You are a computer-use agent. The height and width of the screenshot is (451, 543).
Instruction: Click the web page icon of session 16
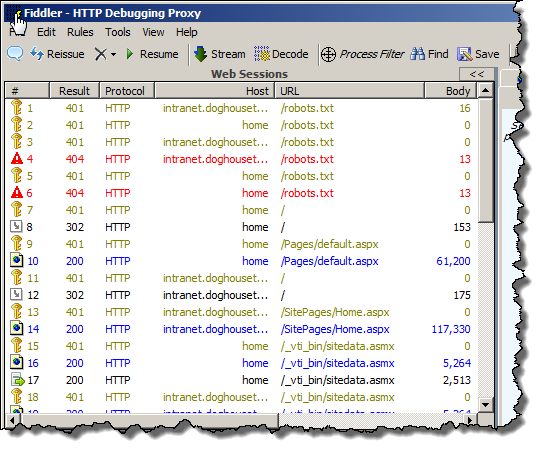[16, 362]
